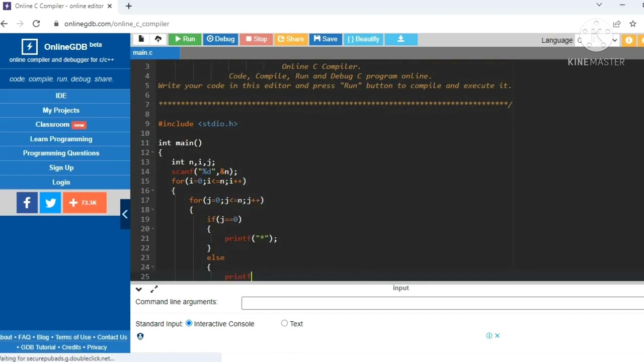644x362 pixels.
Task: Click the Facebook share icon
Action: coord(27,203)
